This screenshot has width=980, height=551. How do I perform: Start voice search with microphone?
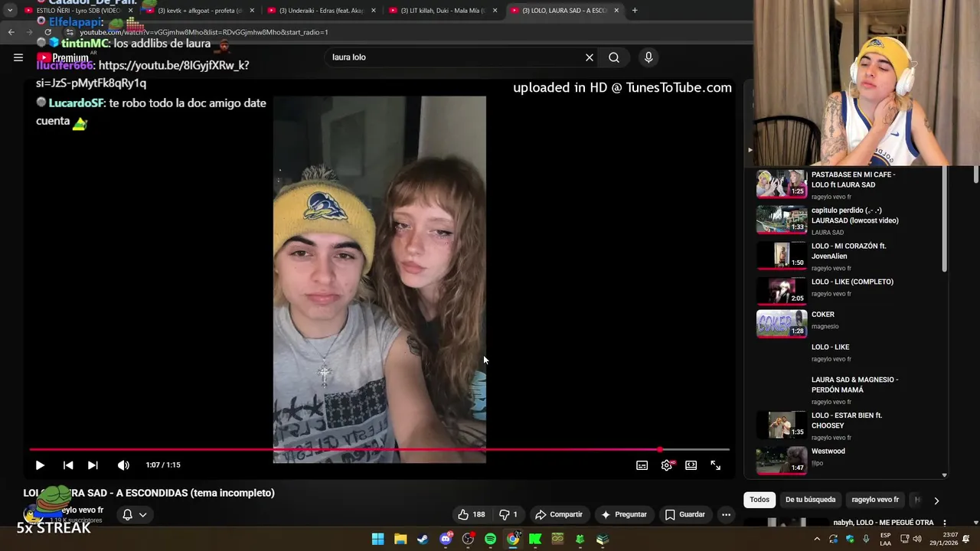click(x=648, y=57)
